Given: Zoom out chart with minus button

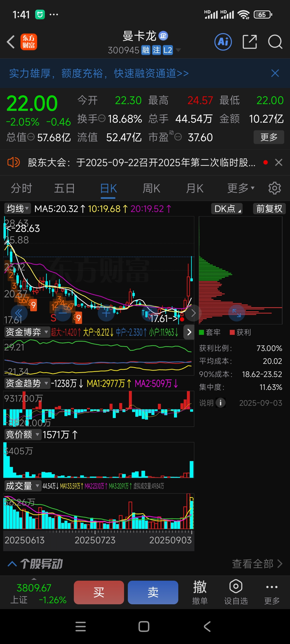Looking at the screenshot, I should 63,313.
